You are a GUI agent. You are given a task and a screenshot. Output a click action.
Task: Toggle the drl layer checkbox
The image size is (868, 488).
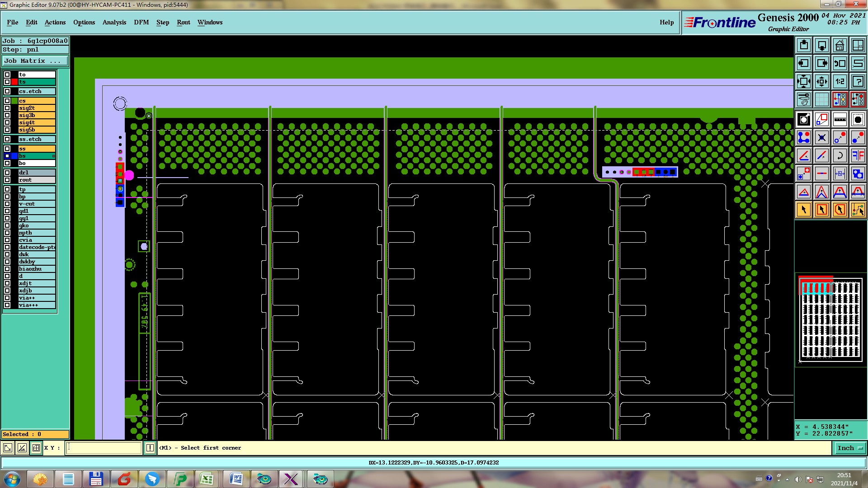click(x=7, y=173)
